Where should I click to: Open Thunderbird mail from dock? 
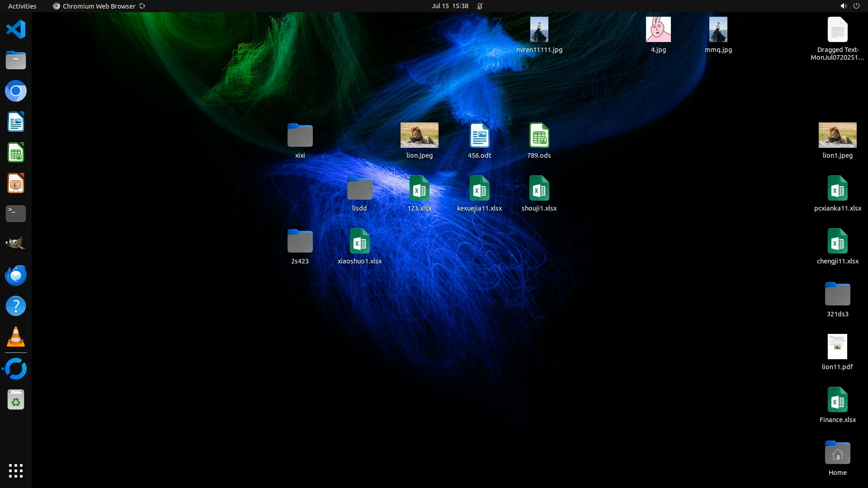(x=16, y=275)
